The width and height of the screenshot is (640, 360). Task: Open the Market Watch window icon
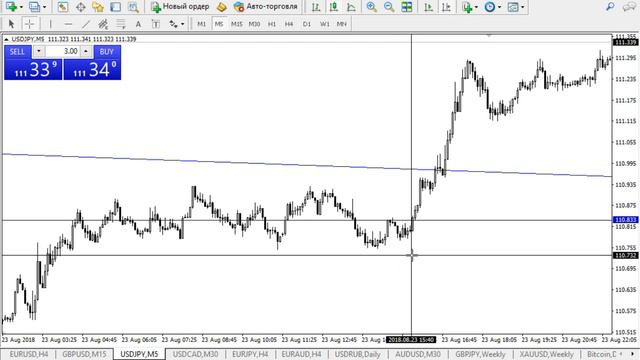62,7
